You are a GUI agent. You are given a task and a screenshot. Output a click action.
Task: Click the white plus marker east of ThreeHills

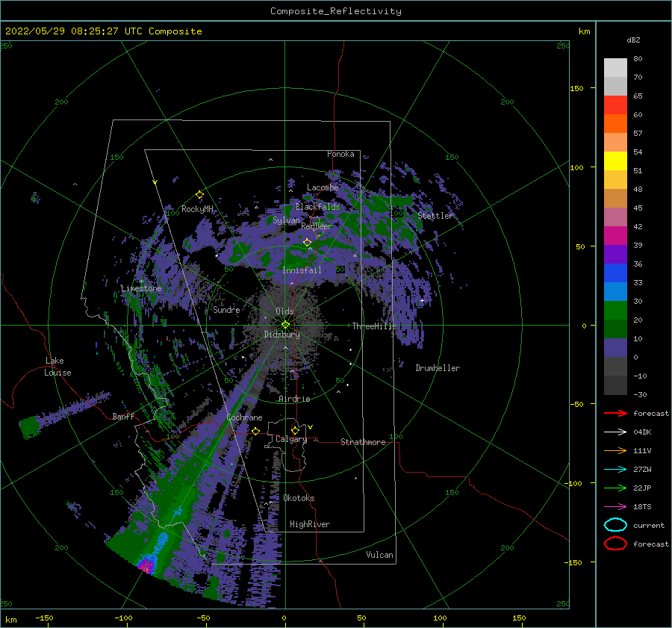pos(422,300)
